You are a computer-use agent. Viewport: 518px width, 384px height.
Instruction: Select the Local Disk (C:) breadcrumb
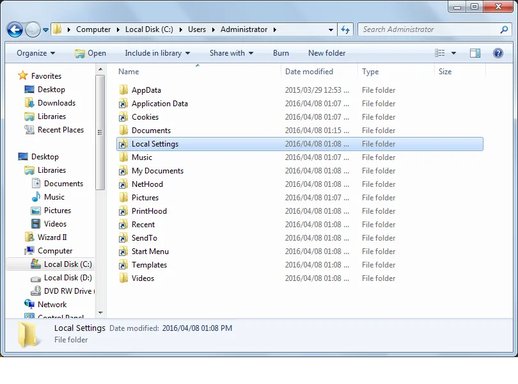(x=149, y=29)
